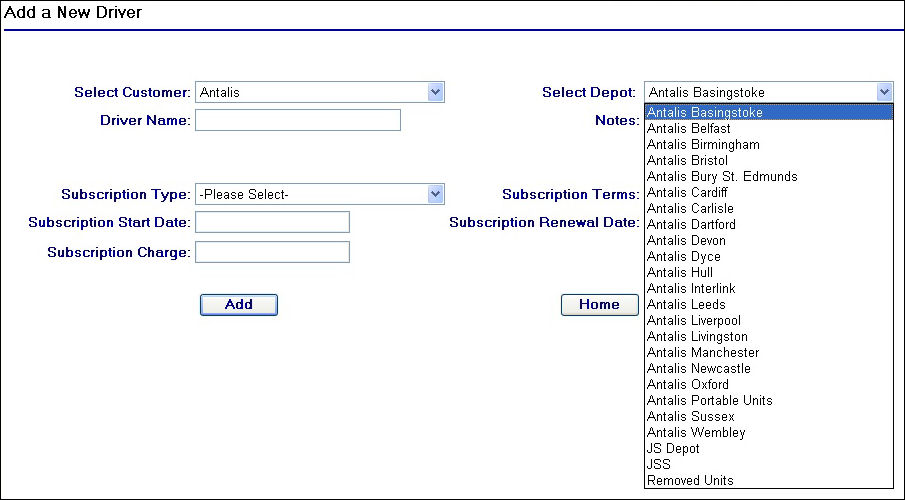The image size is (905, 500).
Task: Pick Removed Units option
Action: [x=769, y=480]
